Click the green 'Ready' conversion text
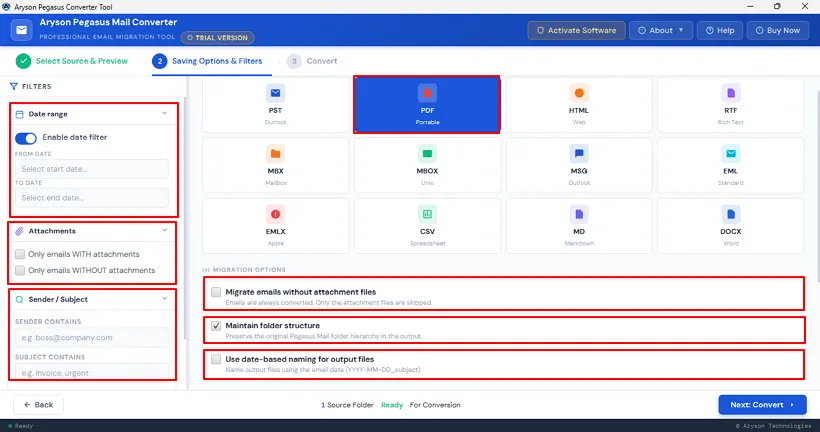 coord(392,405)
